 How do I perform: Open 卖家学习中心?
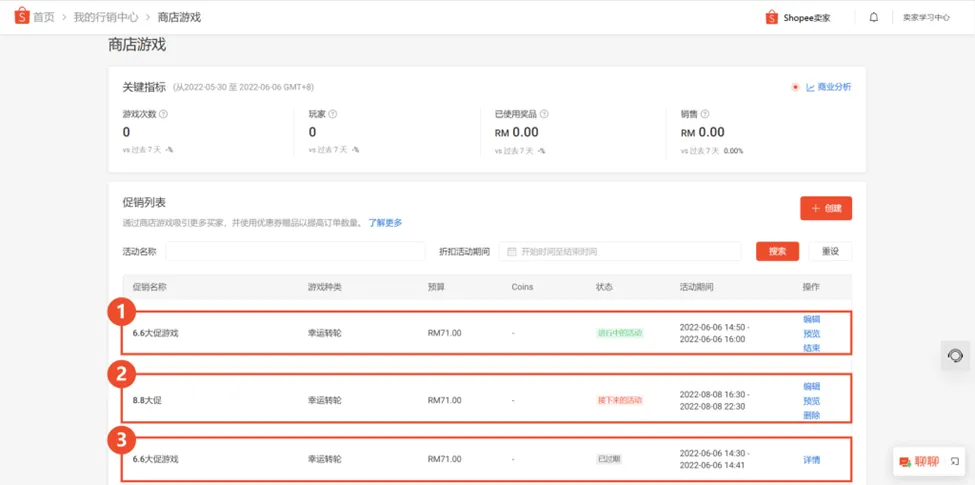click(x=926, y=17)
